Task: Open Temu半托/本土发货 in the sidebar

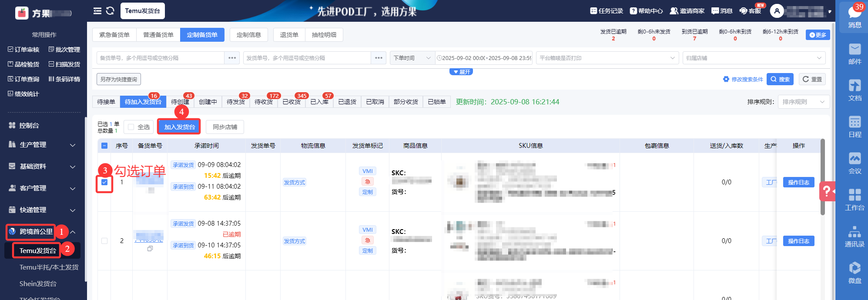Action: click(x=49, y=267)
